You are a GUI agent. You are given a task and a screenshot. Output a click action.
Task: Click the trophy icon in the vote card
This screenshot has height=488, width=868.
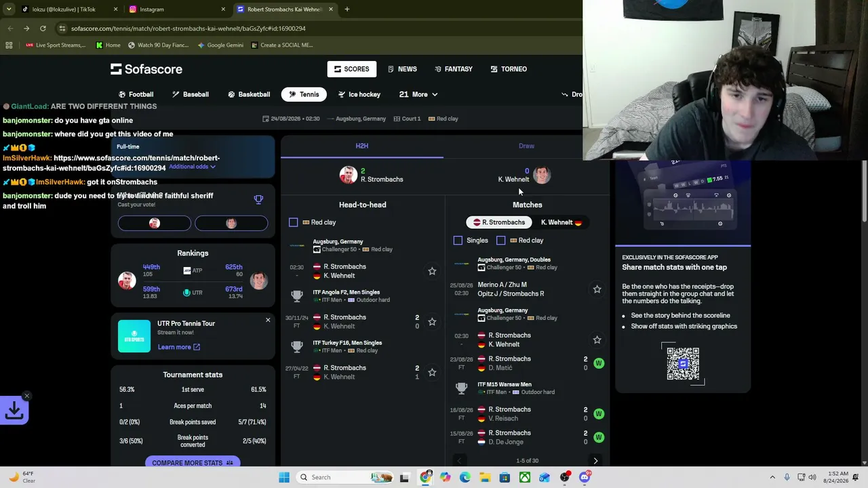(x=258, y=199)
